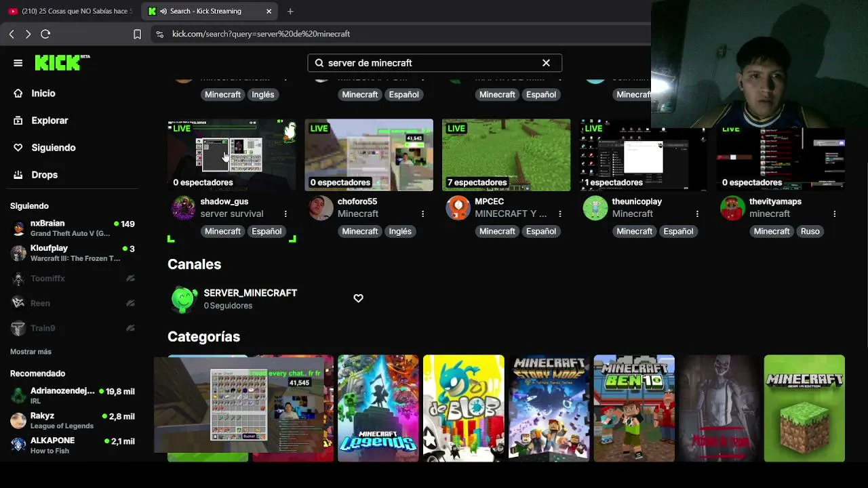This screenshot has height=488, width=868.
Task: Open Minecraft Gear VR Edition category cover
Action: tap(804, 408)
